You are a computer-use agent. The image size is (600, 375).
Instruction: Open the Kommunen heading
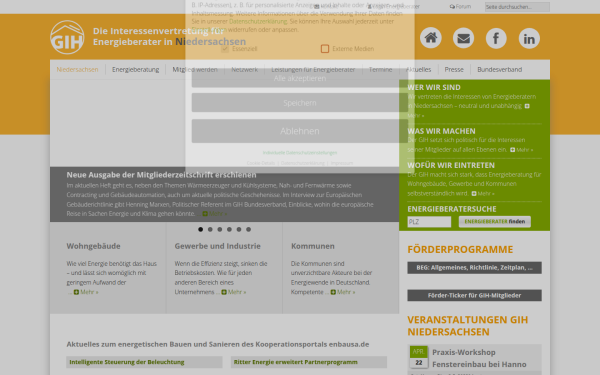313,246
